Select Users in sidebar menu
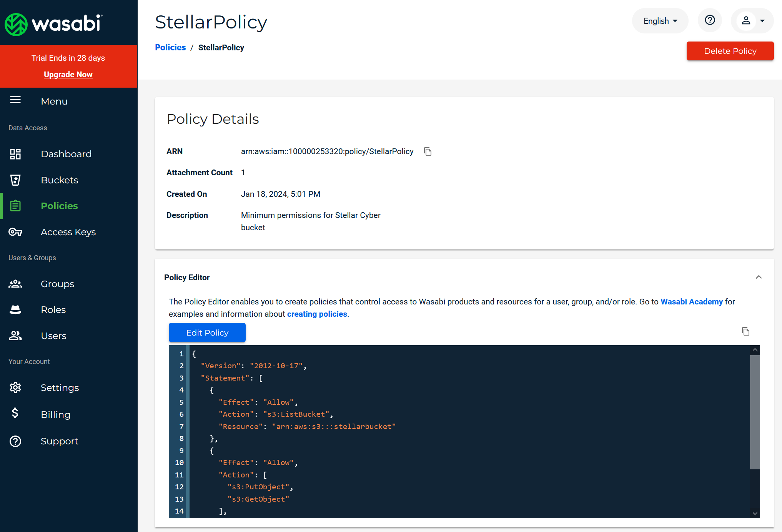782x532 pixels. (53, 336)
